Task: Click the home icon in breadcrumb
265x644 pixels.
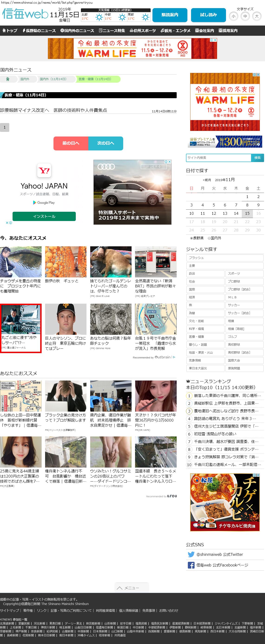Action: pos(8,79)
